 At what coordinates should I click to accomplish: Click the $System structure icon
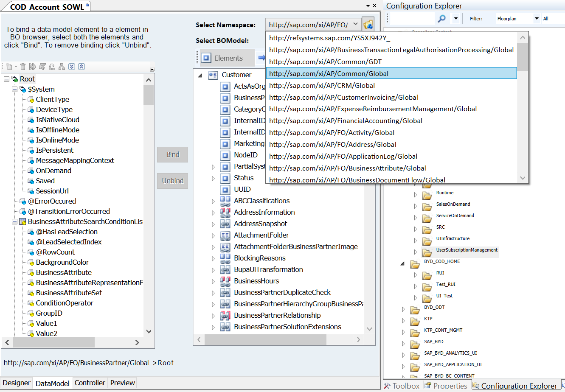23,89
